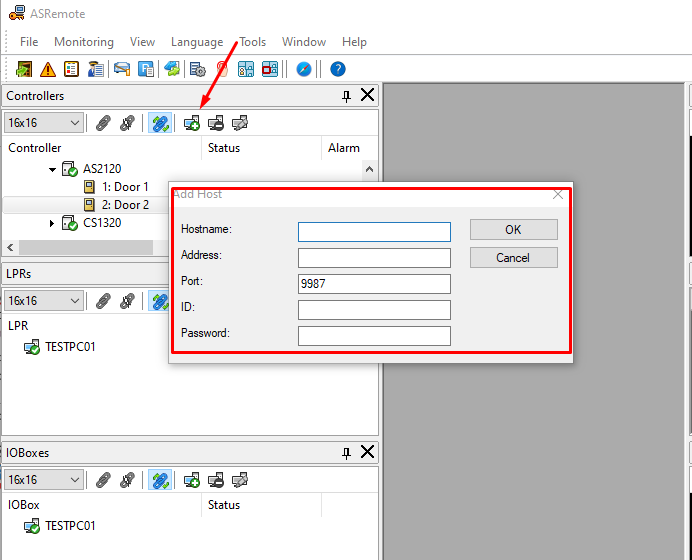
Task: Click the disconnect broken-link icon in Controllers toolbar
Action: click(127, 123)
